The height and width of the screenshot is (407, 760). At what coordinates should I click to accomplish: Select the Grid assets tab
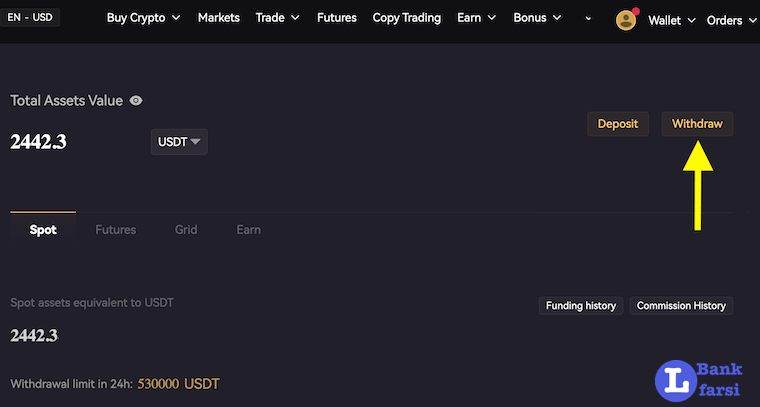coord(186,230)
